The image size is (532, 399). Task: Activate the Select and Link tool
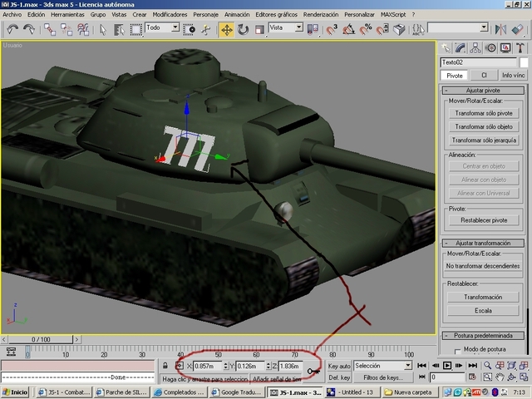50,30
